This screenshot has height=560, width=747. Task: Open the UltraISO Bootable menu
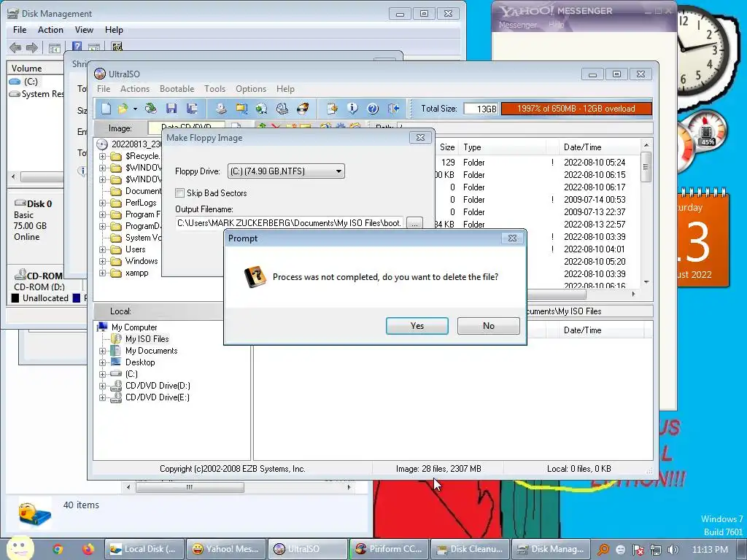click(x=177, y=89)
